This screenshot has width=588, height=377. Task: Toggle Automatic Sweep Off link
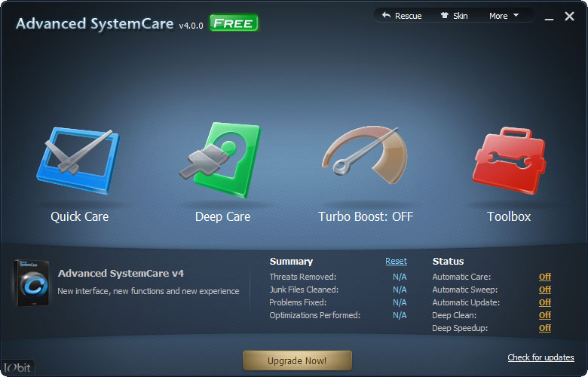point(545,290)
